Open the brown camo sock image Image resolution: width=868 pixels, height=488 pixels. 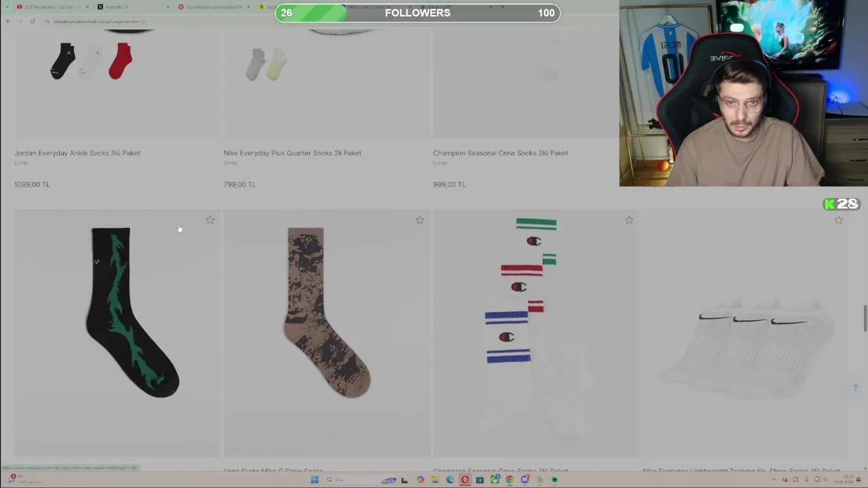[328, 333]
